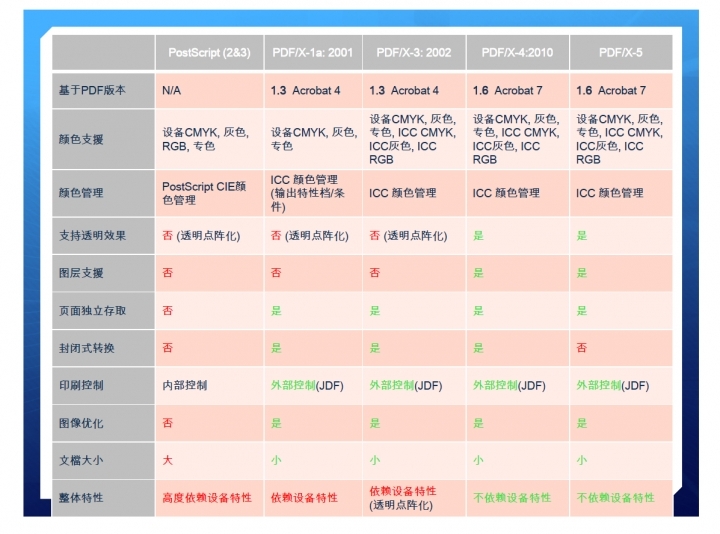
Task: Click the 支持透明效果 row label
Action: (92, 236)
